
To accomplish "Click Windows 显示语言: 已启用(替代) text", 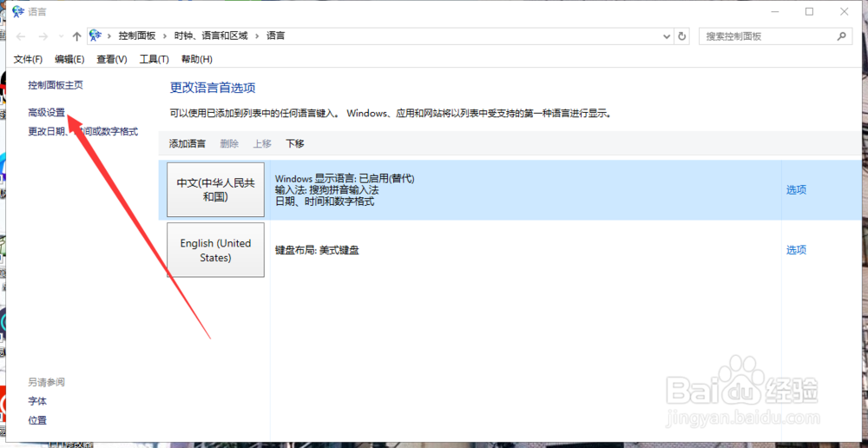I will point(345,179).
